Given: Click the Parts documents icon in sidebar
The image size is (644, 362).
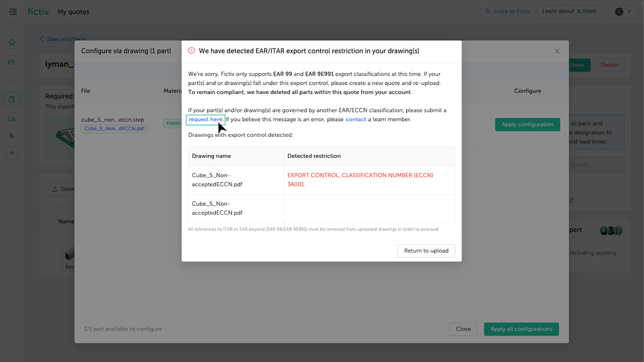Looking at the screenshot, I should pos(12,99).
